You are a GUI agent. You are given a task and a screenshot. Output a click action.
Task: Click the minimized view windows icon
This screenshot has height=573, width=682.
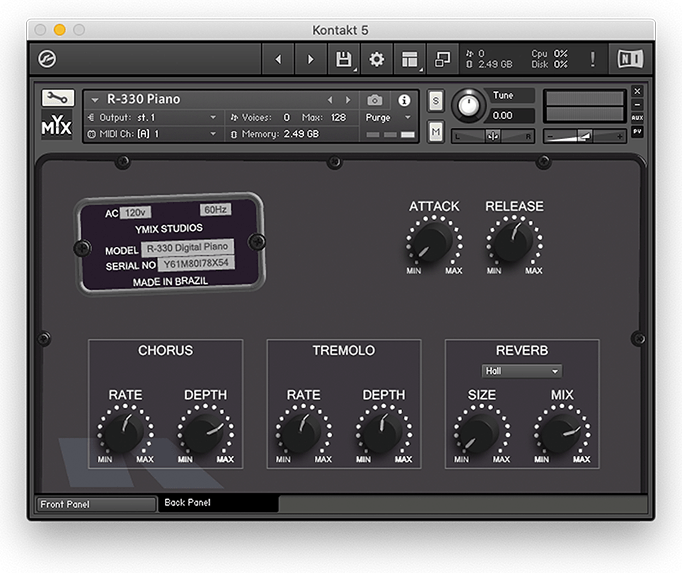(442, 59)
